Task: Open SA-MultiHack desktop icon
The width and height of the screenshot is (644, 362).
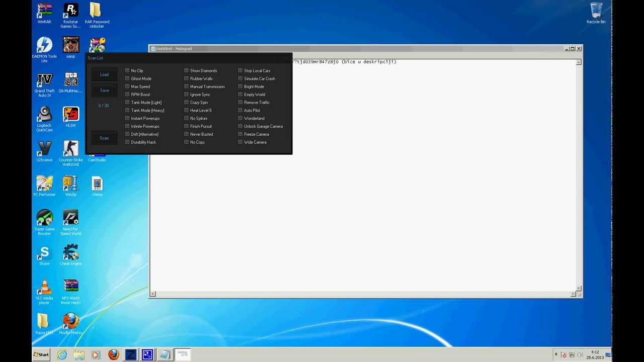Action: coord(70,82)
